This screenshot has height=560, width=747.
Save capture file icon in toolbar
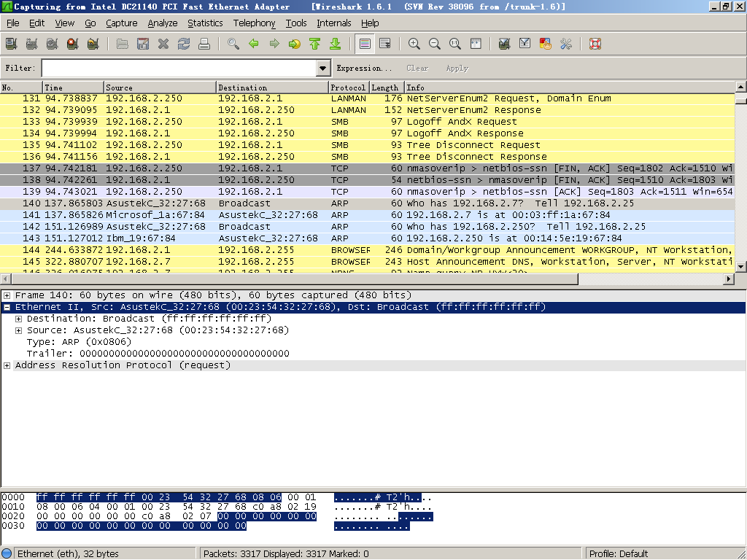(143, 44)
